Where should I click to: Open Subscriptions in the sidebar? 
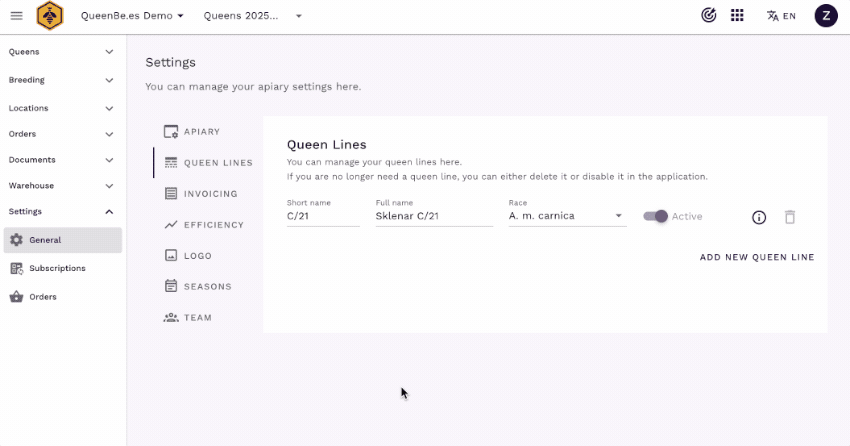pos(57,268)
